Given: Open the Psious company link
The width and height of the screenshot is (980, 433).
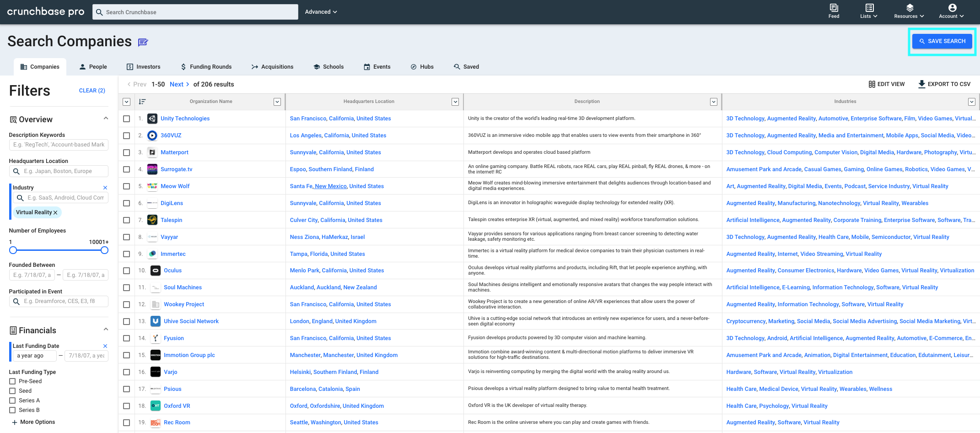Looking at the screenshot, I should click(x=172, y=389).
